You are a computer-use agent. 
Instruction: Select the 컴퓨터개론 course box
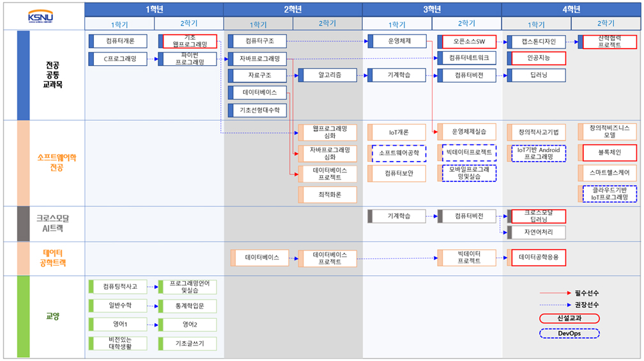coord(118,41)
